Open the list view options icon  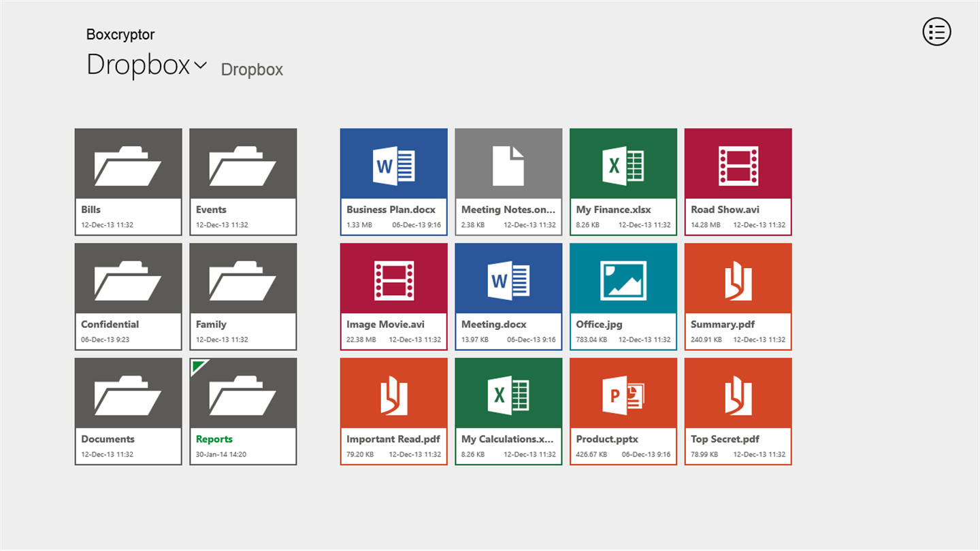[x=936, y=31]
